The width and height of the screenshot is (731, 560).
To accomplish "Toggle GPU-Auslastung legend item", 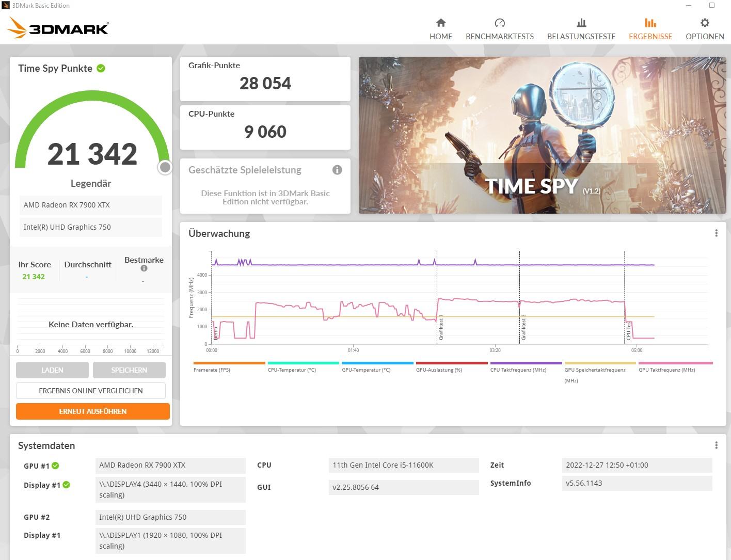I will pos(452,367).
